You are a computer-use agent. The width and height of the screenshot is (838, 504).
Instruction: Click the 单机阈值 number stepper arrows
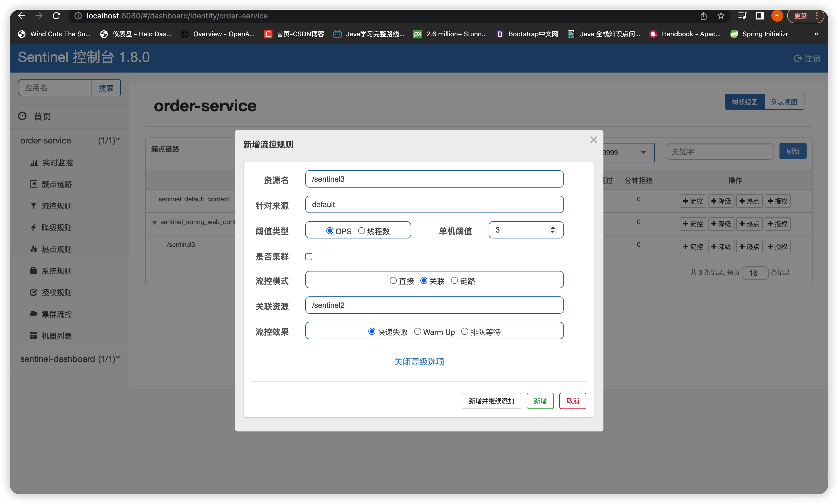point(553,230)
